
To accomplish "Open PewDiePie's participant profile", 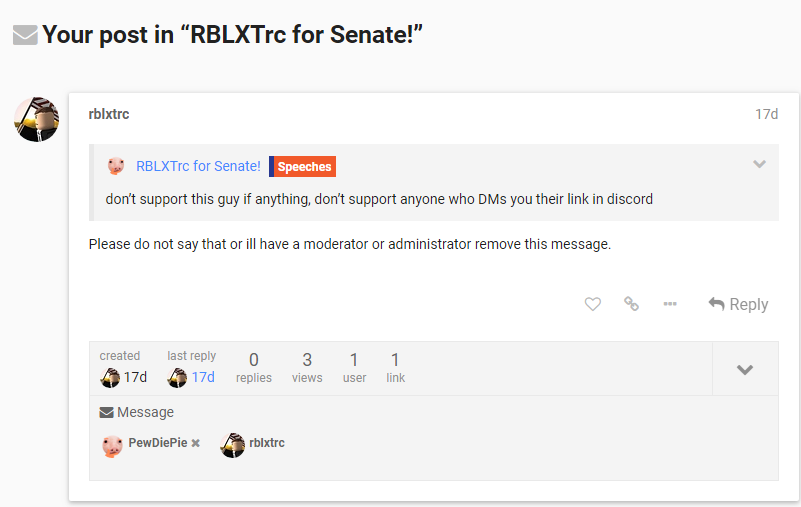I will [157, 443].
